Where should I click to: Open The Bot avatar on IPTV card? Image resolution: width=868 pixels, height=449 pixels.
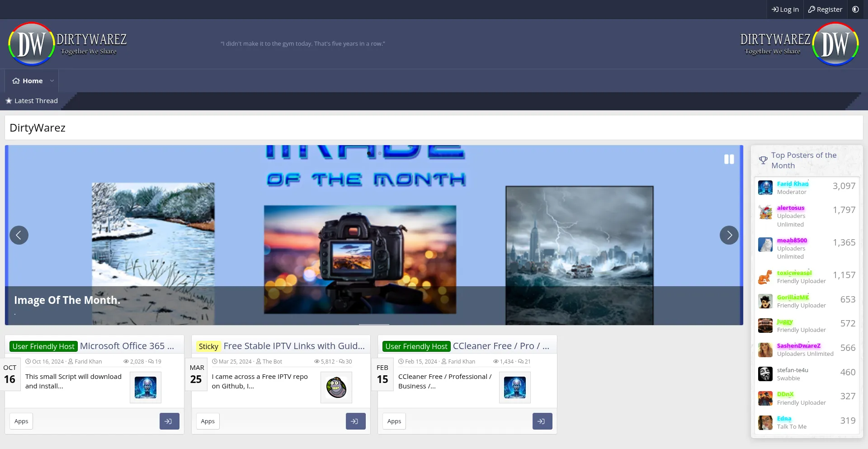pos(336,388)
